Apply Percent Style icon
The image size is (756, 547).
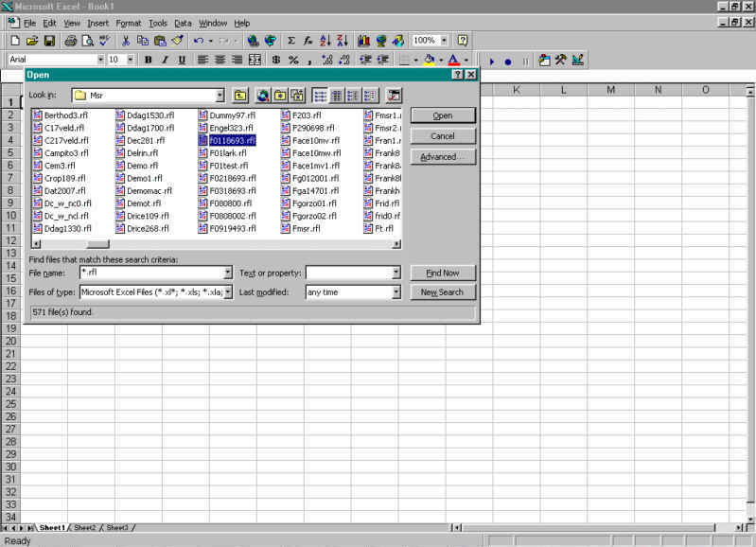point(293,60)
